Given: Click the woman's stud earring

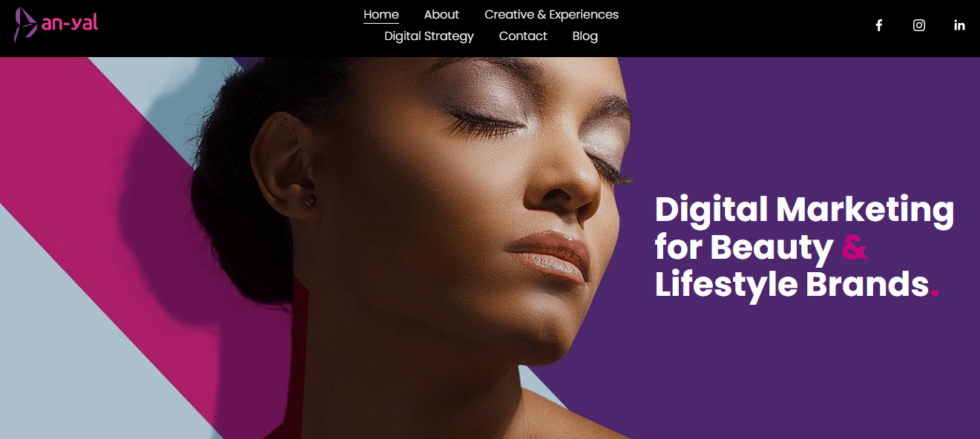Looking at the screenshot, I should click(309, 200).
